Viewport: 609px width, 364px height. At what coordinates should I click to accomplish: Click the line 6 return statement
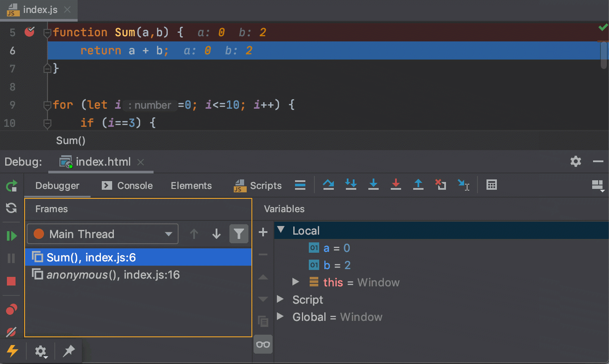pyautogui.click(x=124, y=50)
